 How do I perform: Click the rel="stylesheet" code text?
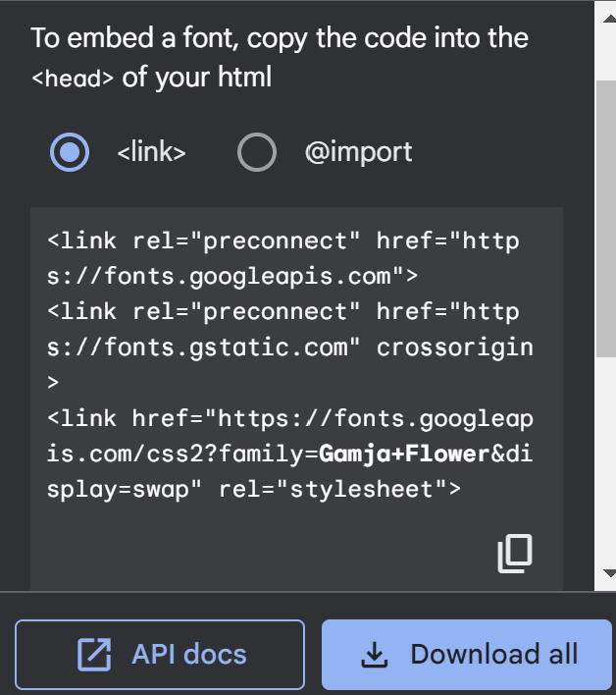[x=339, y=489]
